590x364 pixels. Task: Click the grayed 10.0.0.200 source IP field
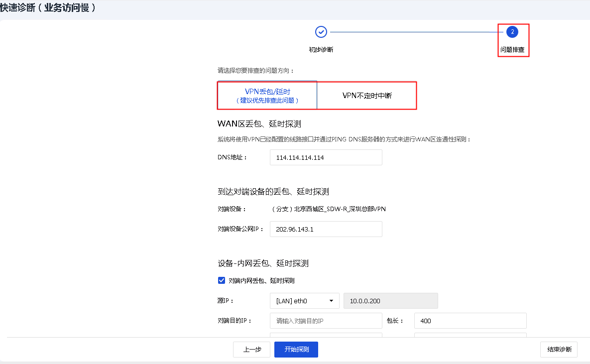[x=391, y=301]
